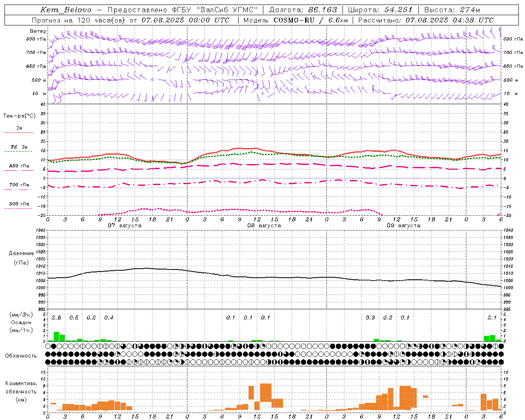Click the Широта: 54.251 value
525x420 pixels.
click(x=380, y=10)
